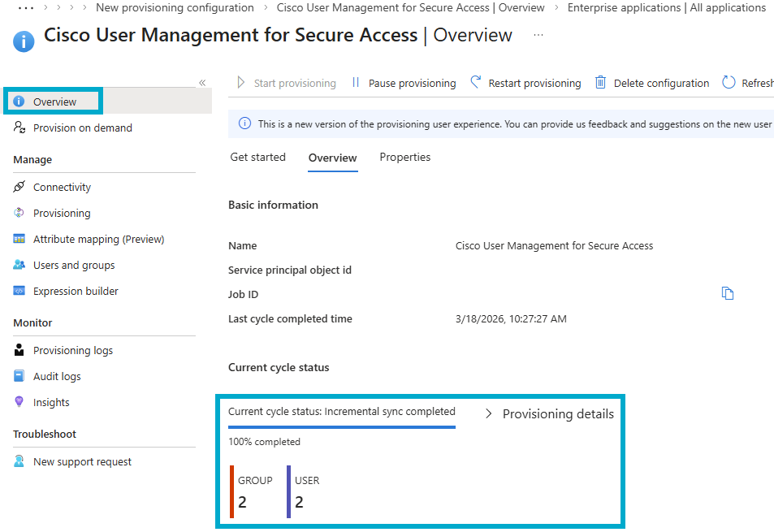This screenshot has height=532, width=774.
Task: Click 'Current cycle status: Incremental sync completed' text
Action: coord(342,412)
